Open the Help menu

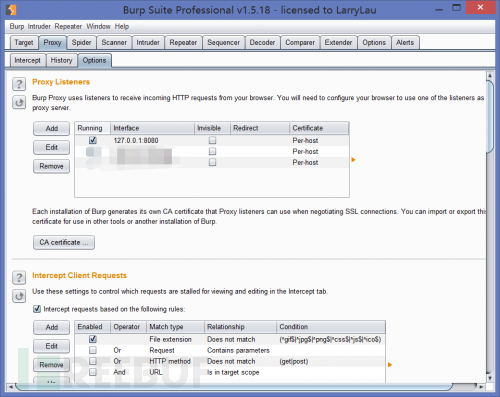tap(122, 26)
